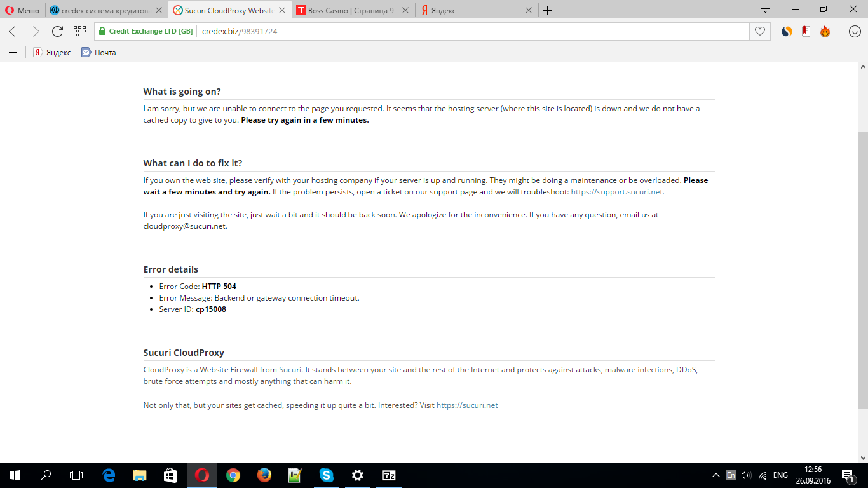Open Settings gear on taskbar

click(x=358, y=475)
